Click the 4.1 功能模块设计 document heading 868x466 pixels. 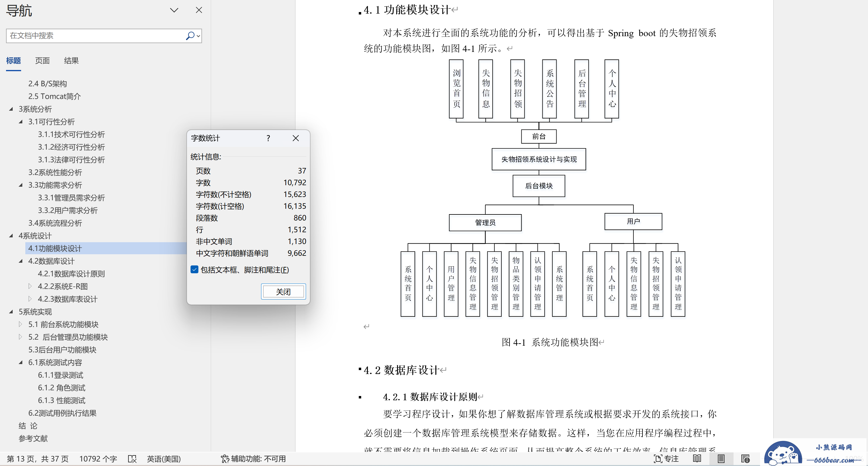click(407, 10)
